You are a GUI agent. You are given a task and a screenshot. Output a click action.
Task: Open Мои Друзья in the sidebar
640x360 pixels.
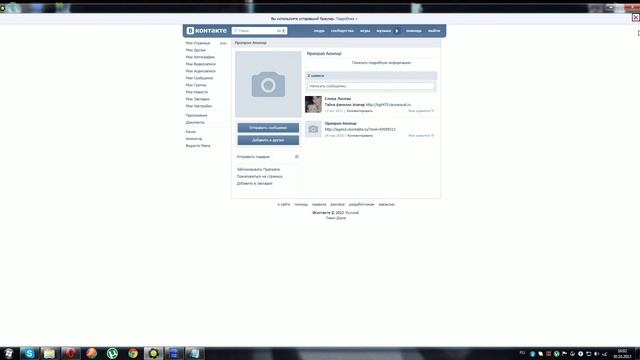click(196, 50)
